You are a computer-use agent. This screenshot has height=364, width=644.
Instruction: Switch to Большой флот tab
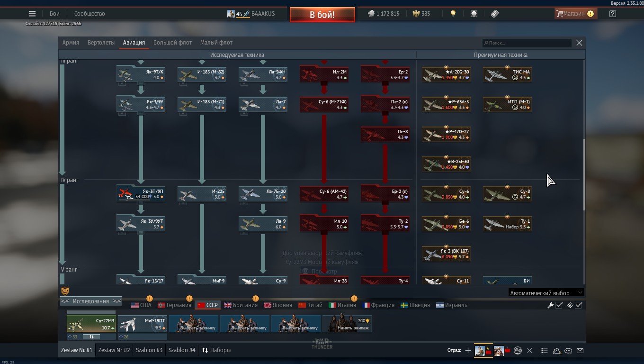pyautogui.click(x=172, y=43)
